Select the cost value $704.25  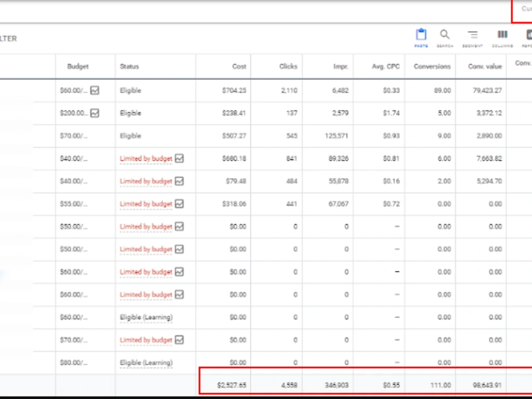234,90
